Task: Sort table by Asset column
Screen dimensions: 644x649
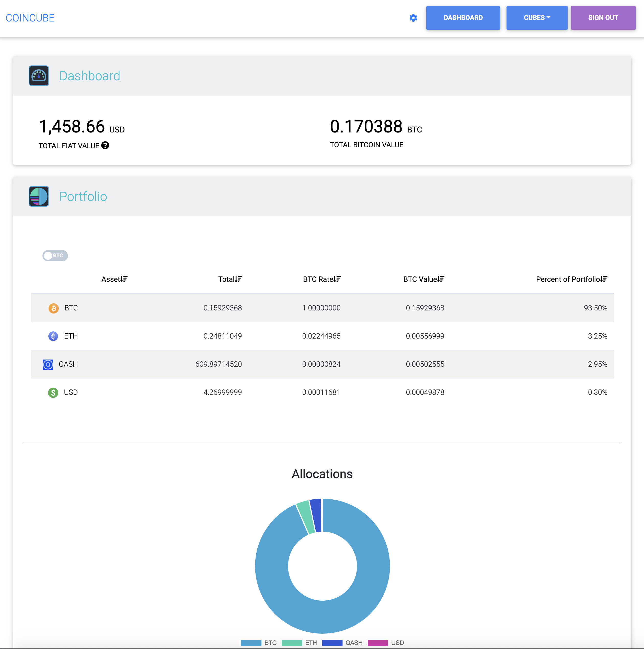Action: coord(114,279)
